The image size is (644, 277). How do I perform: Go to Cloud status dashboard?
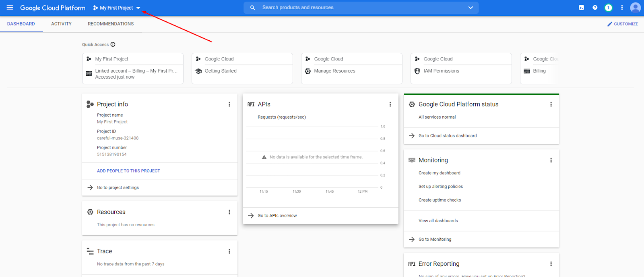coord(447,136)
